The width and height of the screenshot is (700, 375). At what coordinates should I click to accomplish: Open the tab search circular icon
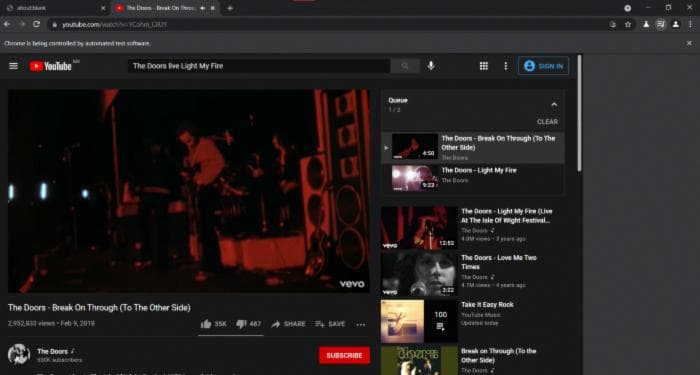pos(628,8)
